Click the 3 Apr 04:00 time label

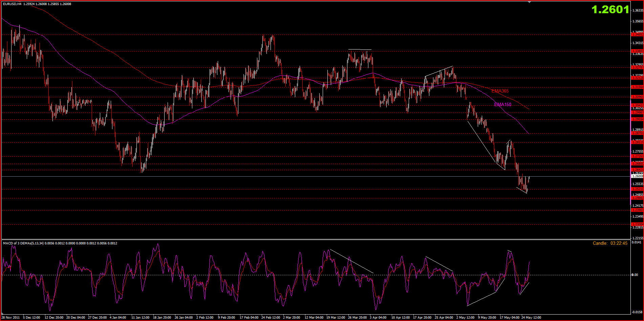coord(378,318)
